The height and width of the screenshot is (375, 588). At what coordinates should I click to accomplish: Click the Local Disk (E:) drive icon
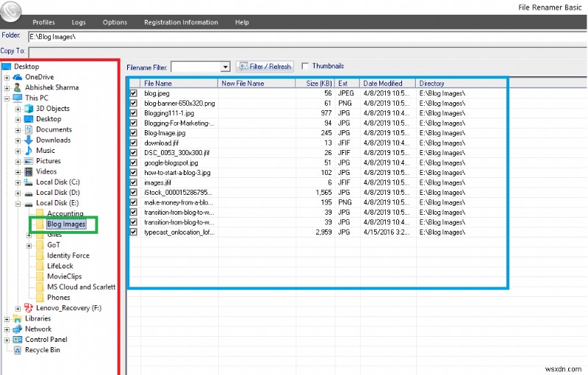click(x=29, y=204)
